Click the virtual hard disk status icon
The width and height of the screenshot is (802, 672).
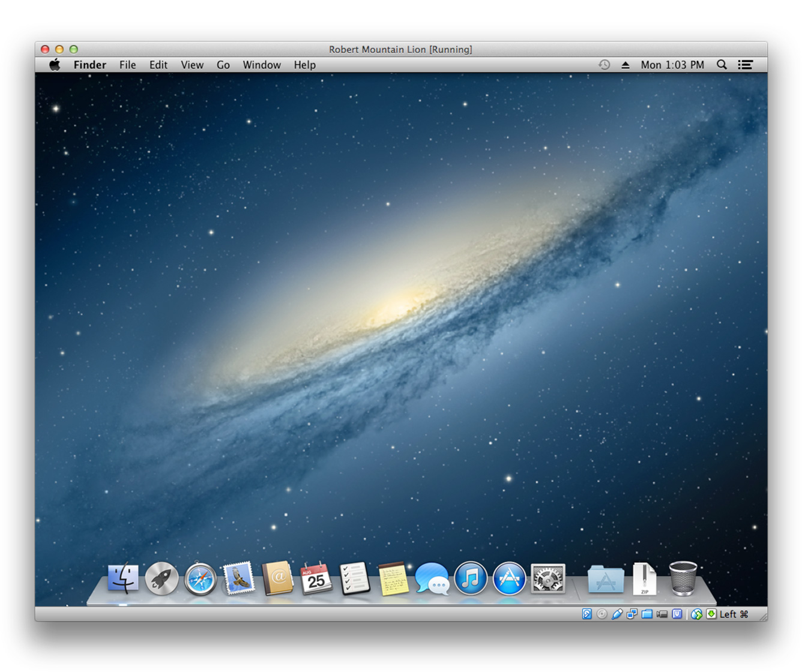coord(586,614)
